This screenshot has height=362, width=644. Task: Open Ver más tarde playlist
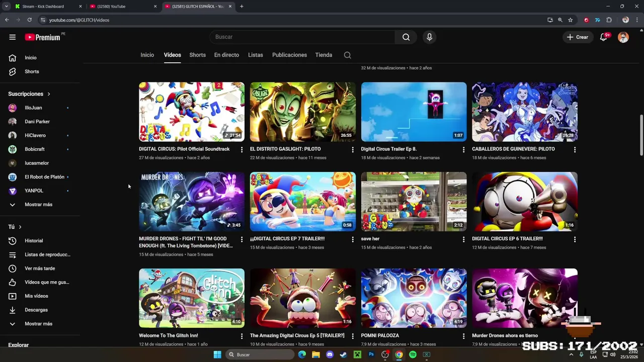pyautogui.click(x=40, y=268)
